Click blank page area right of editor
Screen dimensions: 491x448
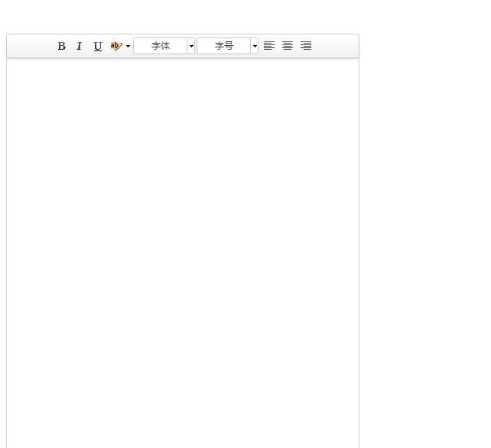click(x=424, y=229)
